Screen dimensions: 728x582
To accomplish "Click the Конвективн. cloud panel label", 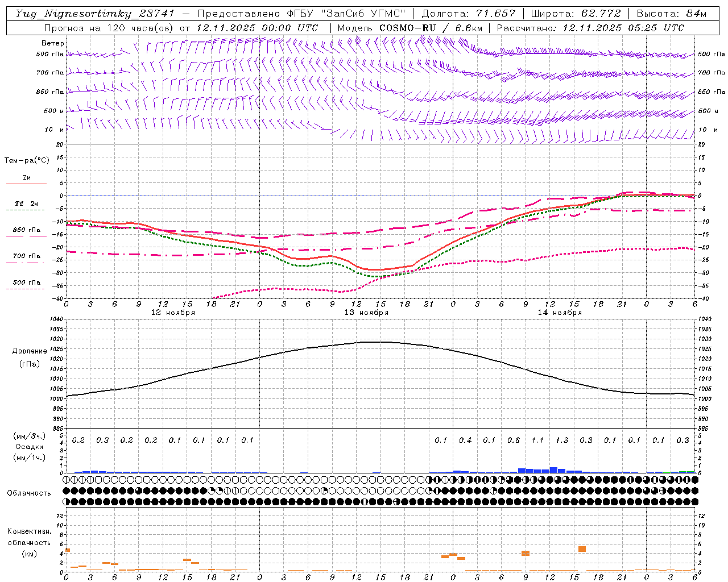I will 29,531.
